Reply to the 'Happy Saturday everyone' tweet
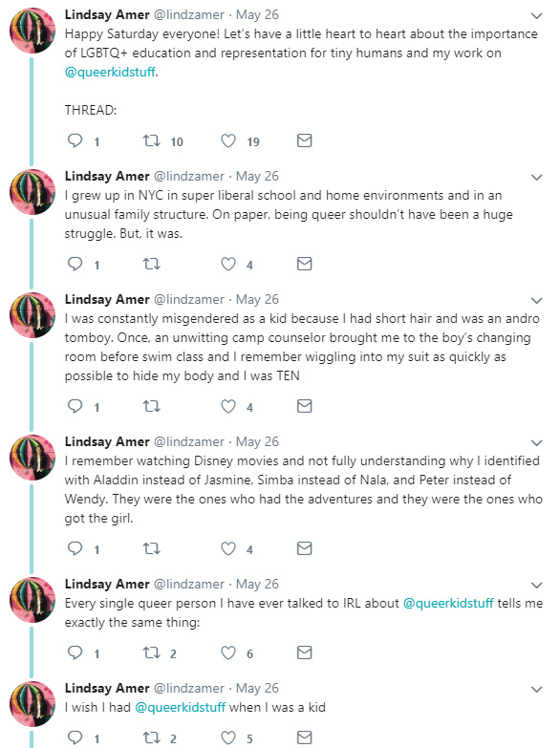This screenshot has height=748, width=560. click(75, 140)
